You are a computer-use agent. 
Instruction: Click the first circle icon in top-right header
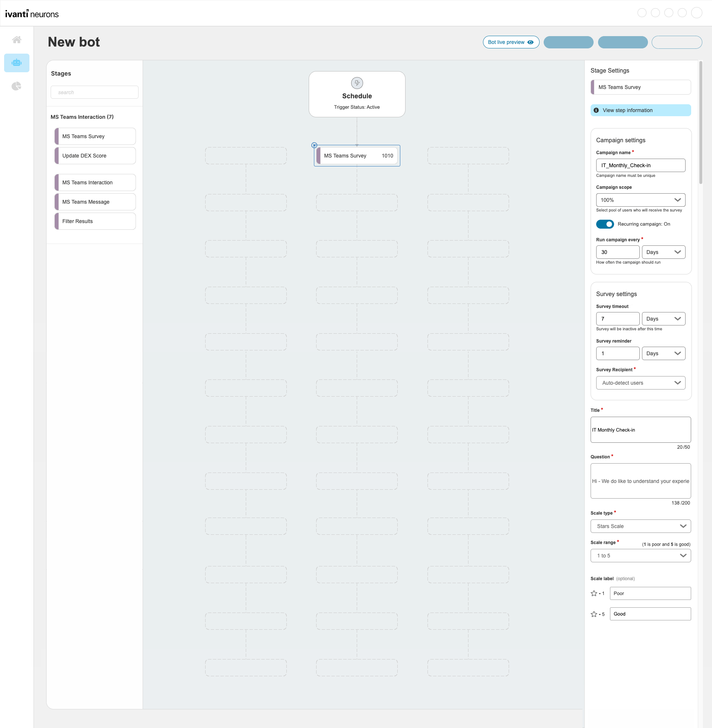[642, 13]
